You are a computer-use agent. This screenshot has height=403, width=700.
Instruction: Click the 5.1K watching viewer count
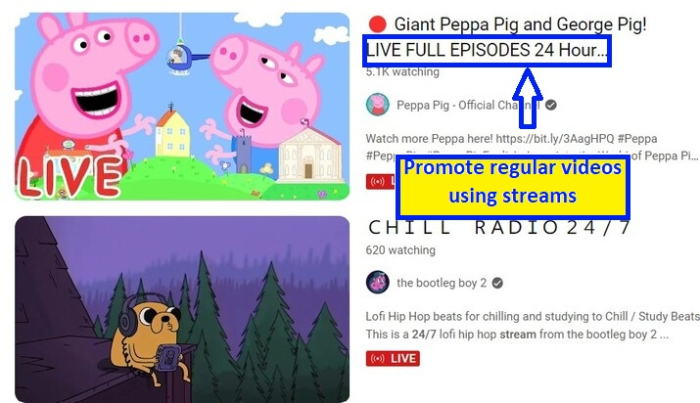click(403, 72)
